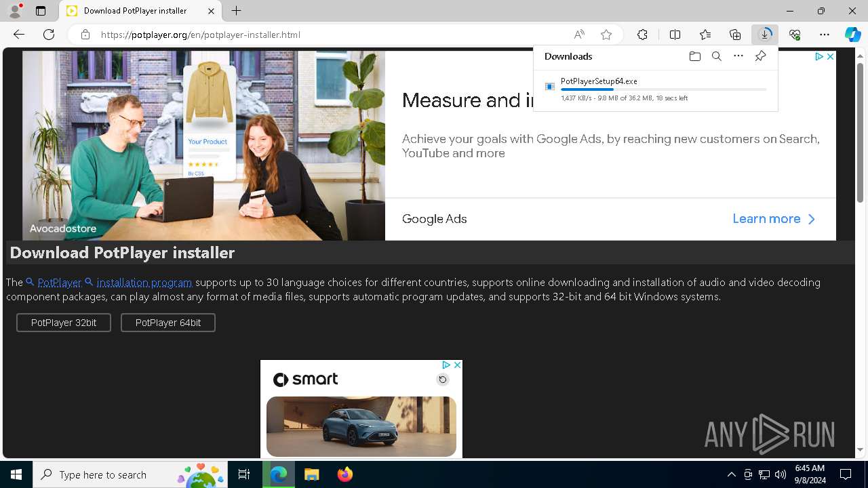Open the Collections icon
The height and width of the screenshot is (488, 868).
point(735,35)
